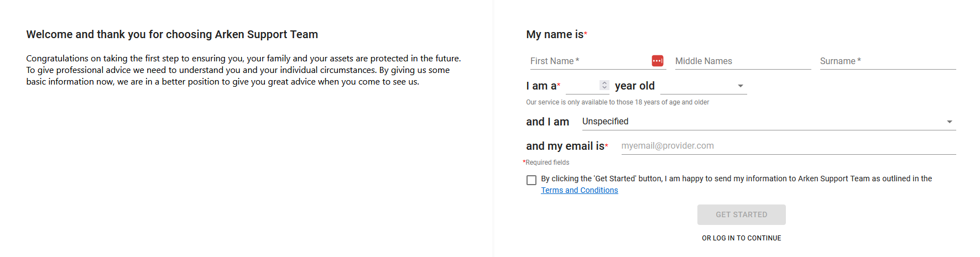980x257 pixels.
Task: Decrease age with the stepper down arrow
Action: (x=604, y=87)
